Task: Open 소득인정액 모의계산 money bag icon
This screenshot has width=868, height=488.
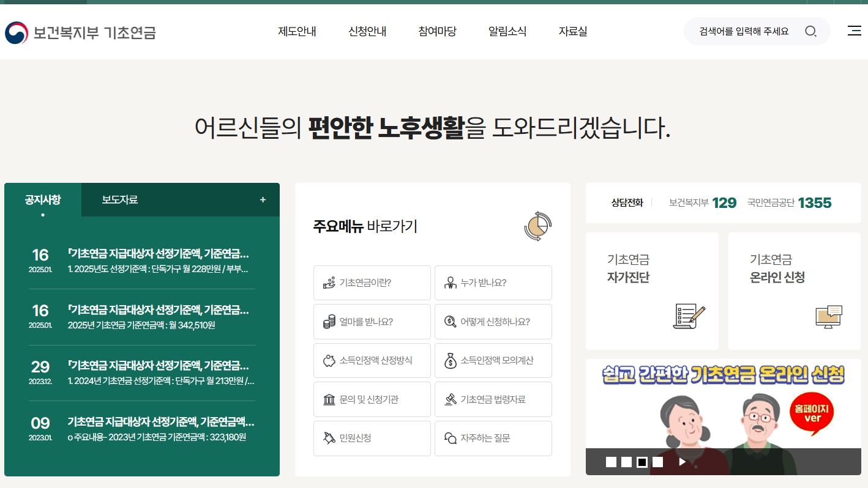Action: point(451,361)
